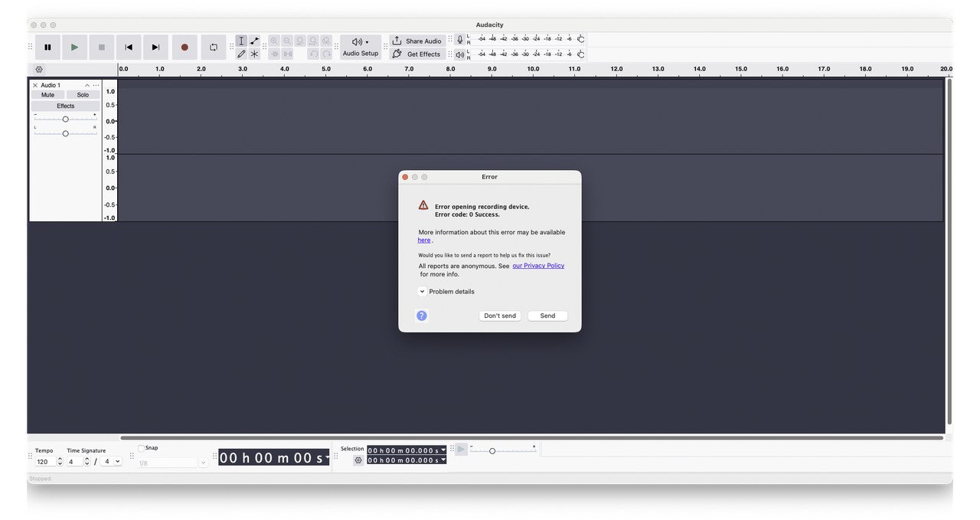Open the time display format dropdown
The image size is (980, 520).
(x=327, y=457)
